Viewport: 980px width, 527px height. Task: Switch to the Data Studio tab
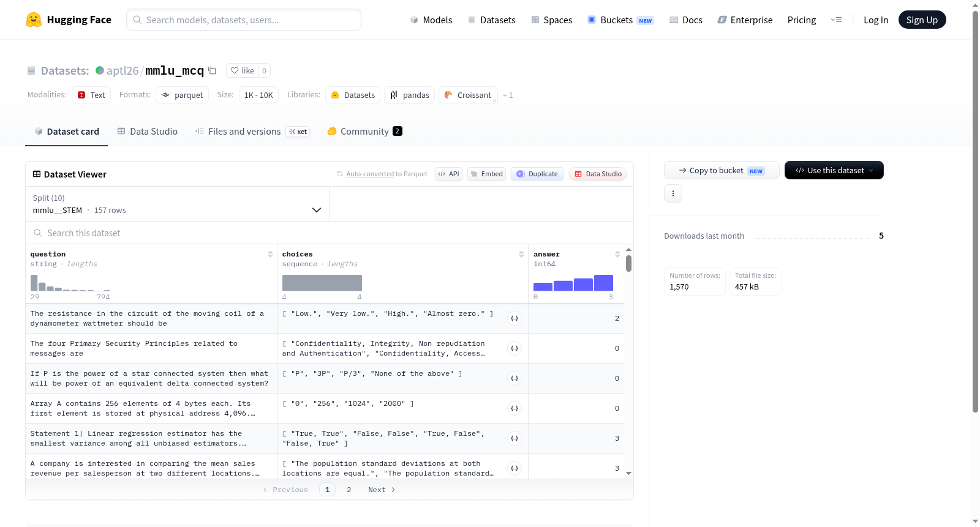click(x=148, y=131)
